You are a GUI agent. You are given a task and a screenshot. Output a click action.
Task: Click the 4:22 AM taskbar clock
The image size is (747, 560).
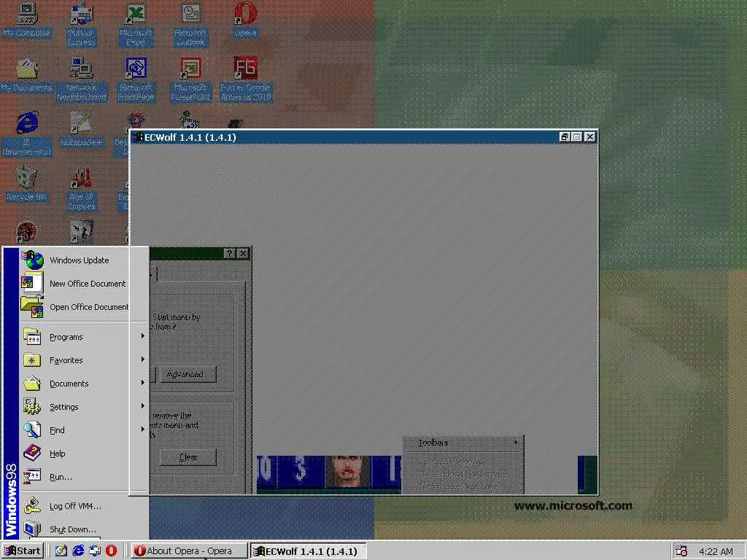(x=716, y=551)
